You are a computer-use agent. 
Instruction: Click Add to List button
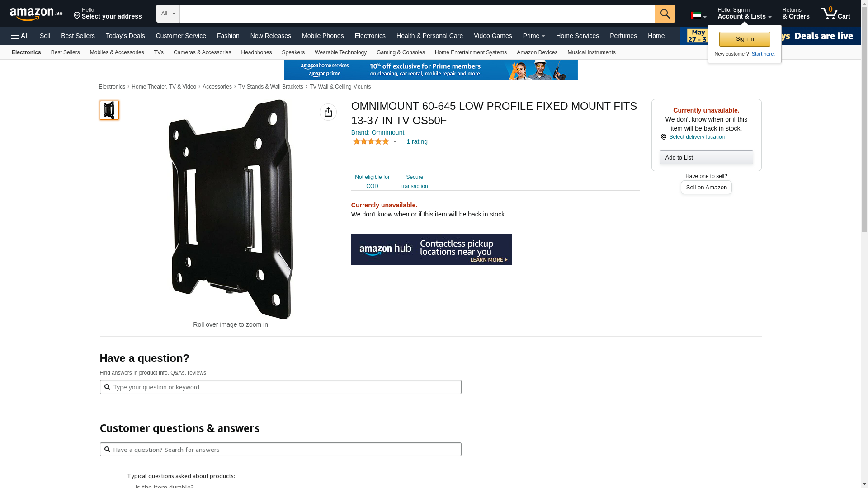click(x=706, y=157)
